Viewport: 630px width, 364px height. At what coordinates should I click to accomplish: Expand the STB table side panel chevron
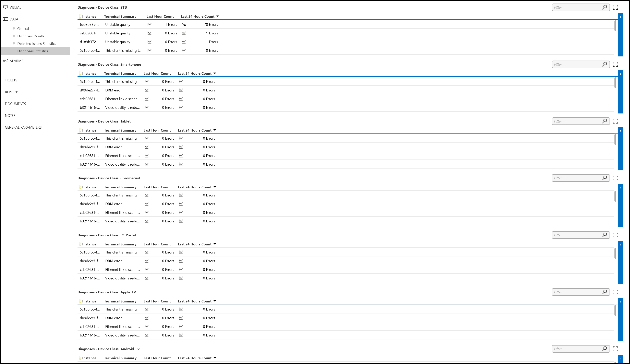(620, 17)
